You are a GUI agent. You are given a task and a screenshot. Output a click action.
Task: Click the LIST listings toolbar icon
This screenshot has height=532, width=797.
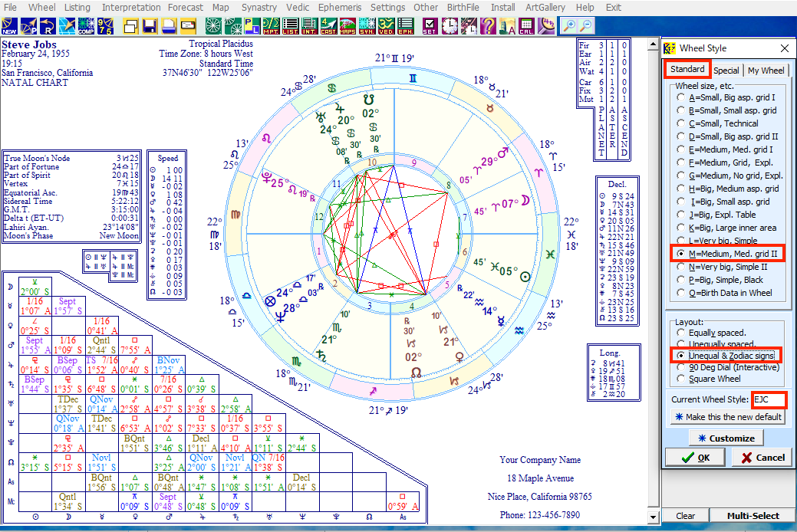tap(290, 26)
